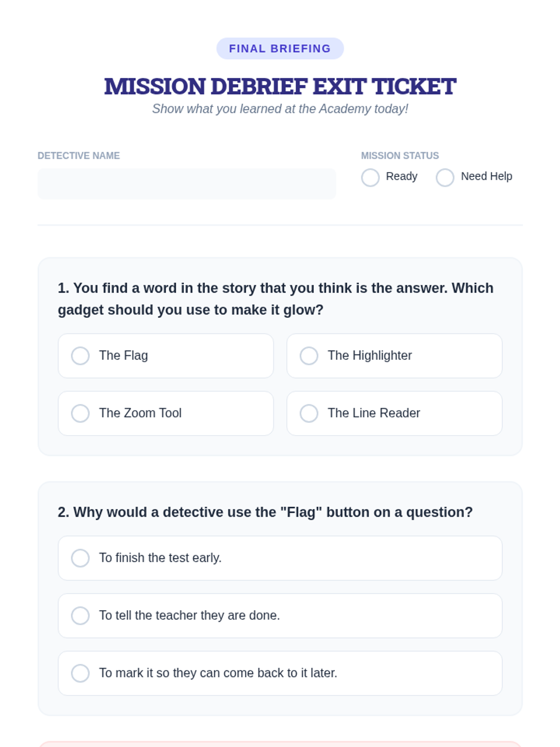Click the question 1 prompt text

275,299
